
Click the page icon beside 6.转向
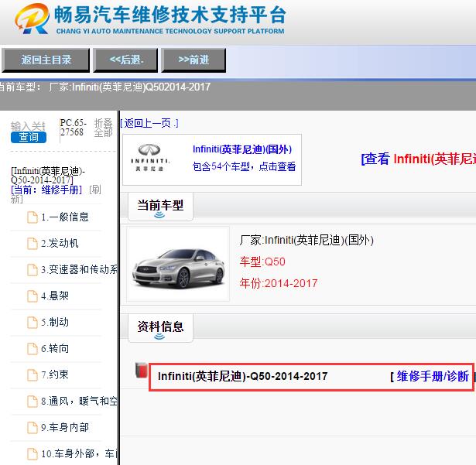pyautogui.click(x=33, y=349)
